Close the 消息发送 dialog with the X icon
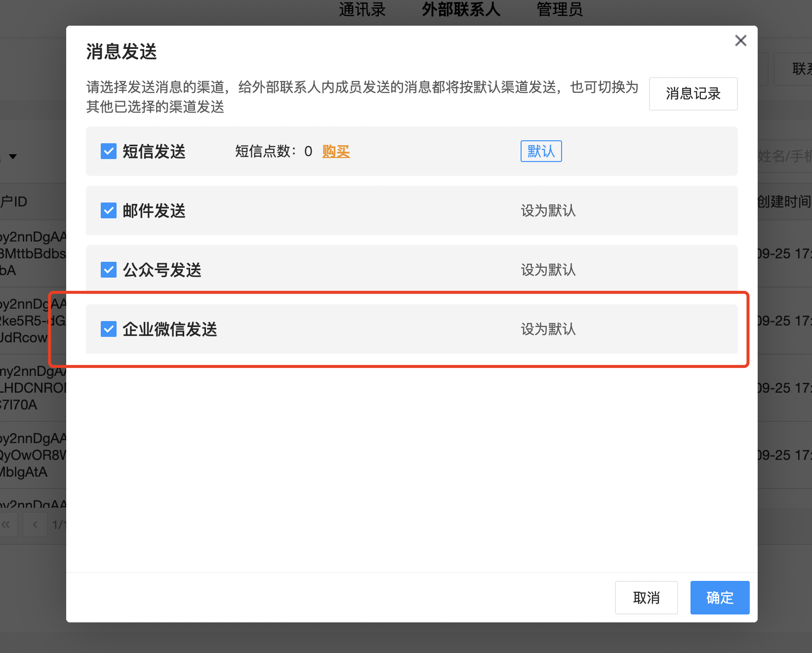Viewport: 812px width, 653px height. click(x=740, y=41)
